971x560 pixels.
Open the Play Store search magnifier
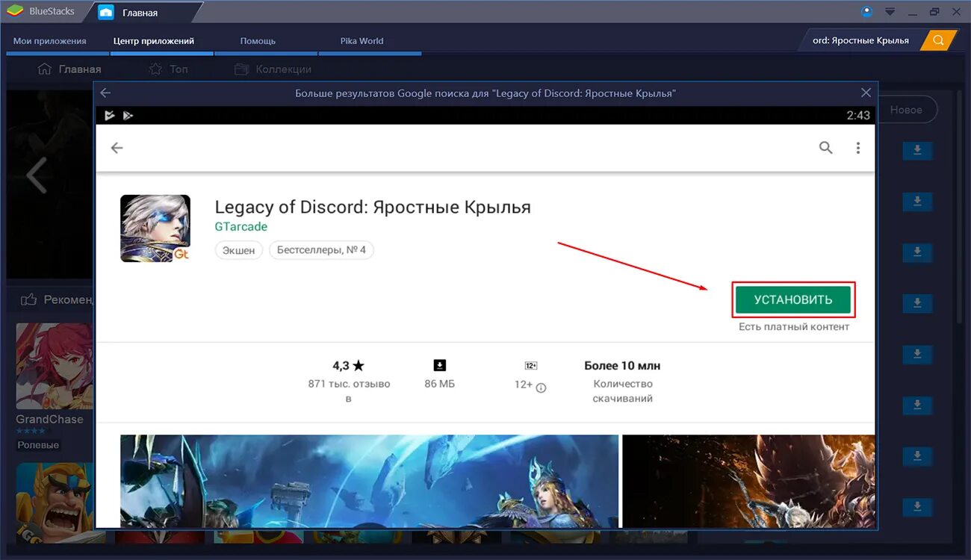825,148
